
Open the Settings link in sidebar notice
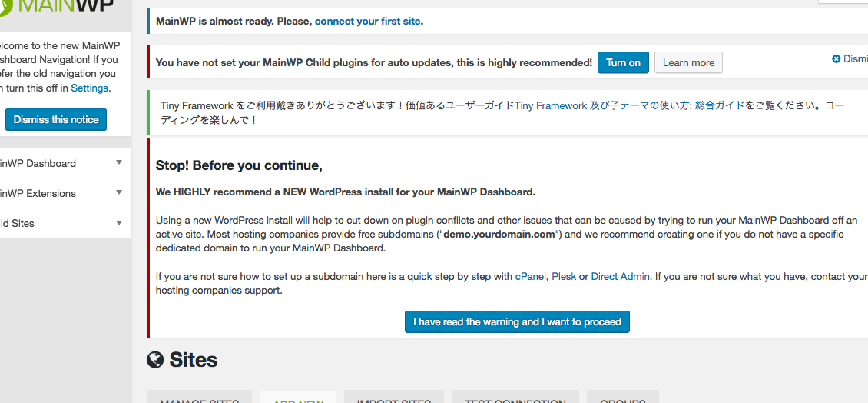(90, 88)
